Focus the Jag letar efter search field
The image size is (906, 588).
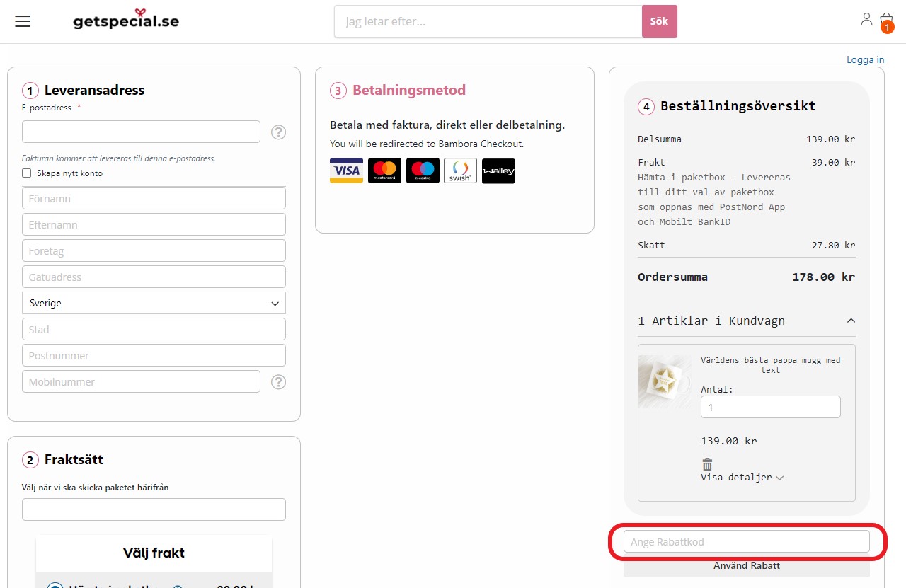pyautogui.click(x=488, y=21)
